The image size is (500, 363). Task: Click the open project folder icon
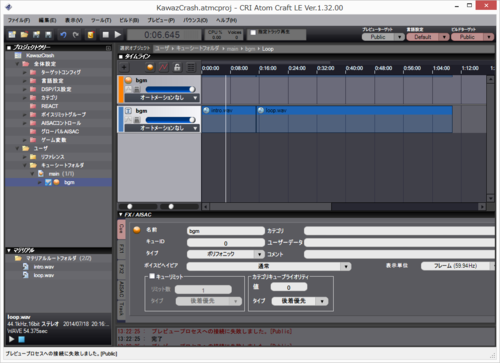pos(24,34)
